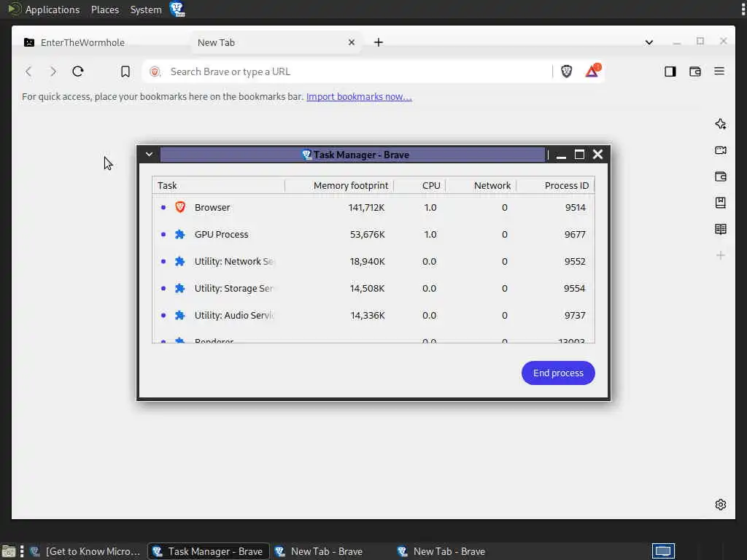Click memory value 18,940K
The image size is (747, 560).
368,262
